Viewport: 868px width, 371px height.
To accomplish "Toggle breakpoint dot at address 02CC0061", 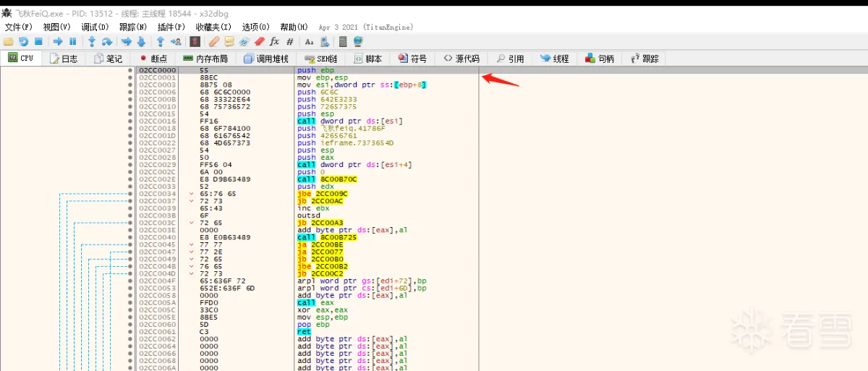I will click(130, 331).
